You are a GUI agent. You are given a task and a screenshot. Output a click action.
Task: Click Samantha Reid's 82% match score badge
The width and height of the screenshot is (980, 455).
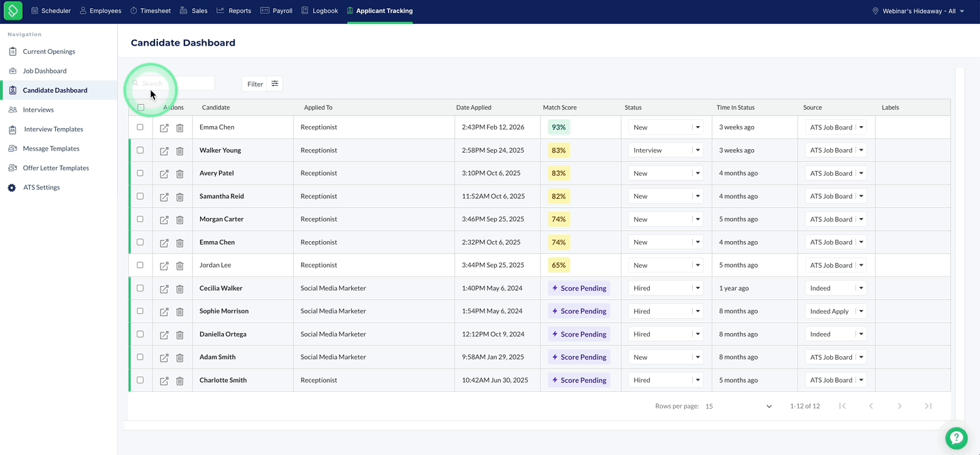559,196
